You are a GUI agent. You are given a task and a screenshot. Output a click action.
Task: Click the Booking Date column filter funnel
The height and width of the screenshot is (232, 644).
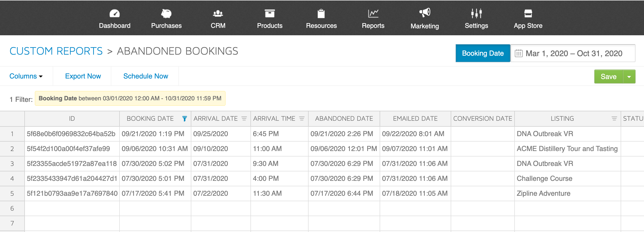click(185, 119)
